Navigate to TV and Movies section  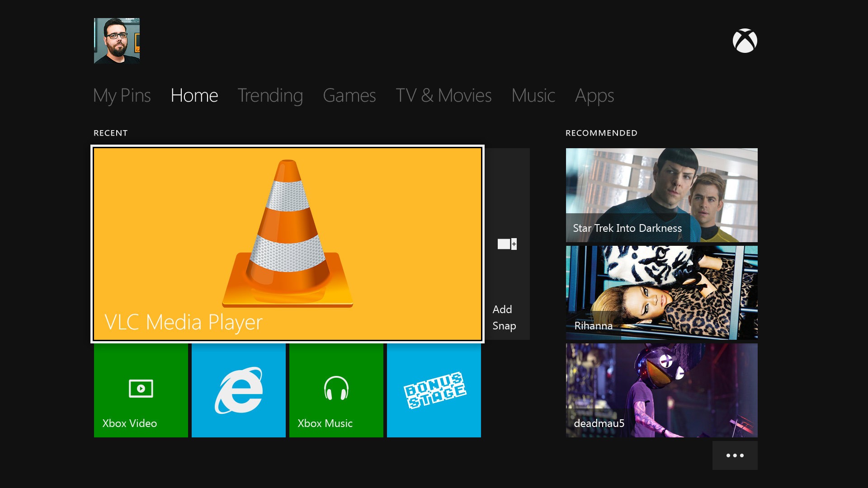point(444,94)
